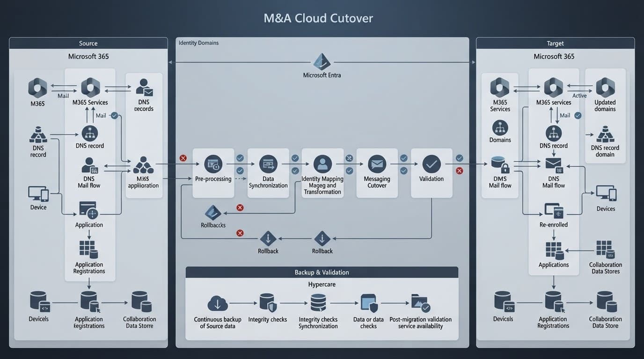644x359 pixels.
Task: Select the Source panel header
Action: pyautogui.click(x=88, y=43)
